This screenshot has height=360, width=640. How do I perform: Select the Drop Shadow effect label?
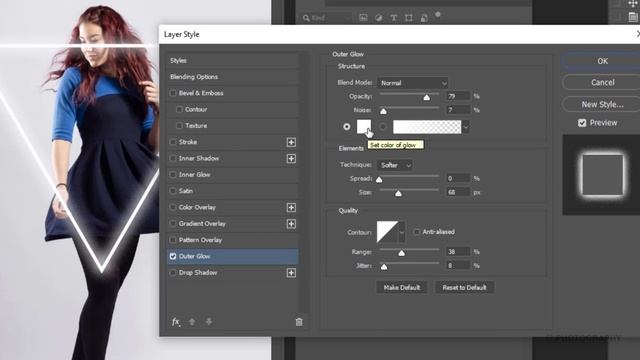[198, 273]
